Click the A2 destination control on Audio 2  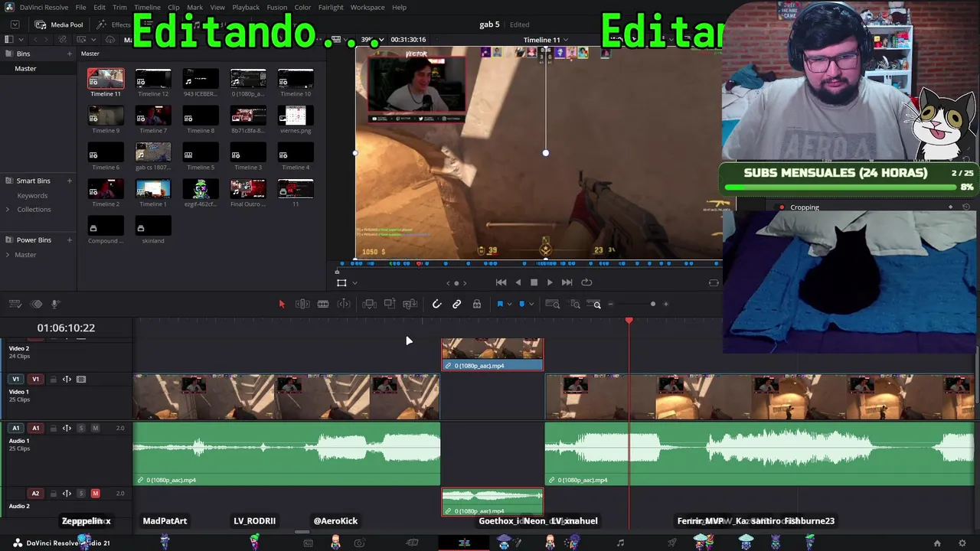click(x=35, y=493)
